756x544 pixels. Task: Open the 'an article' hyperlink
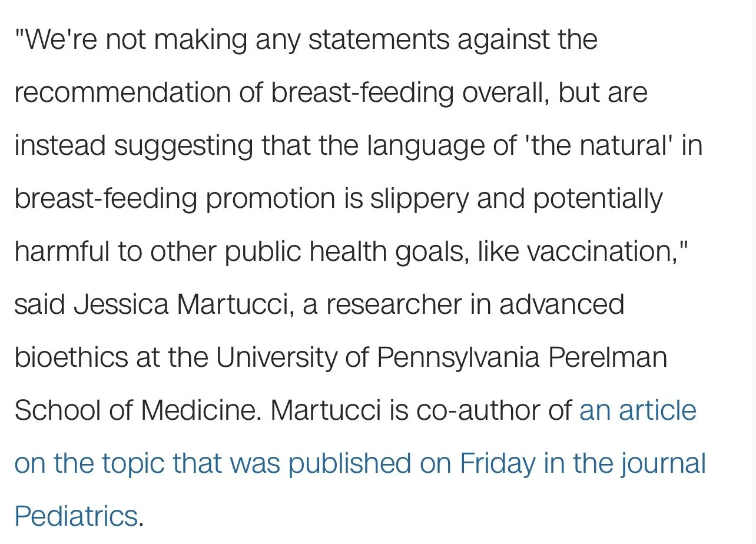coord(638,410)
